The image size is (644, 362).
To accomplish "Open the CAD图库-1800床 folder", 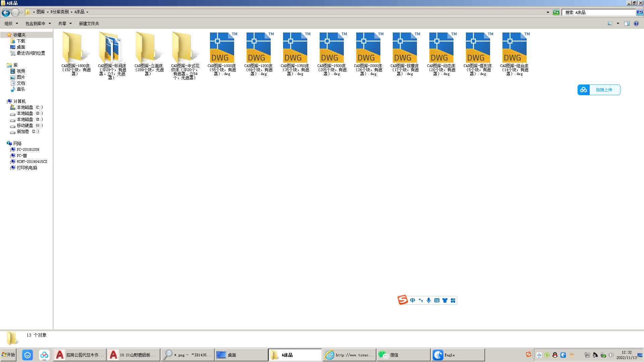I will (76, 54).
